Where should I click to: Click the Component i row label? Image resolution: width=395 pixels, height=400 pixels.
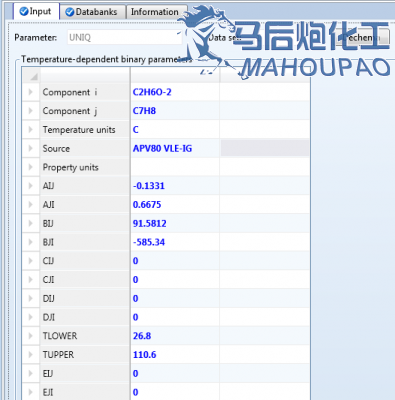pyautogui.click(x=85, y=92)
